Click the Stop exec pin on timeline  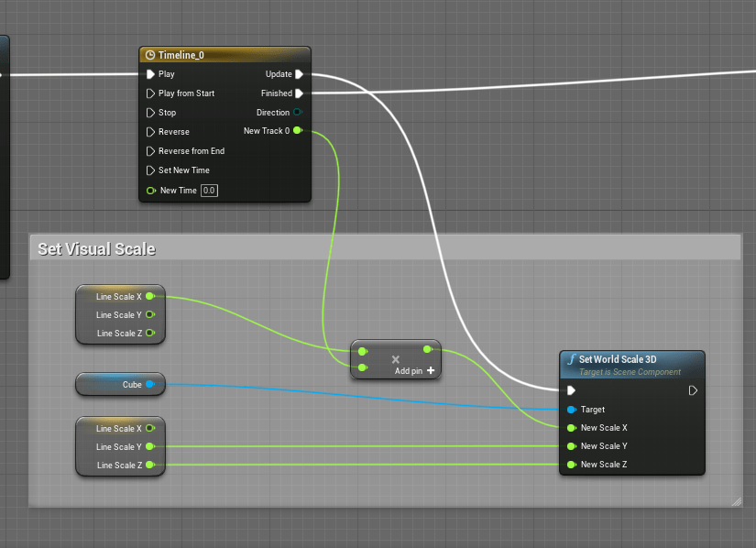(x=151, y=113)
